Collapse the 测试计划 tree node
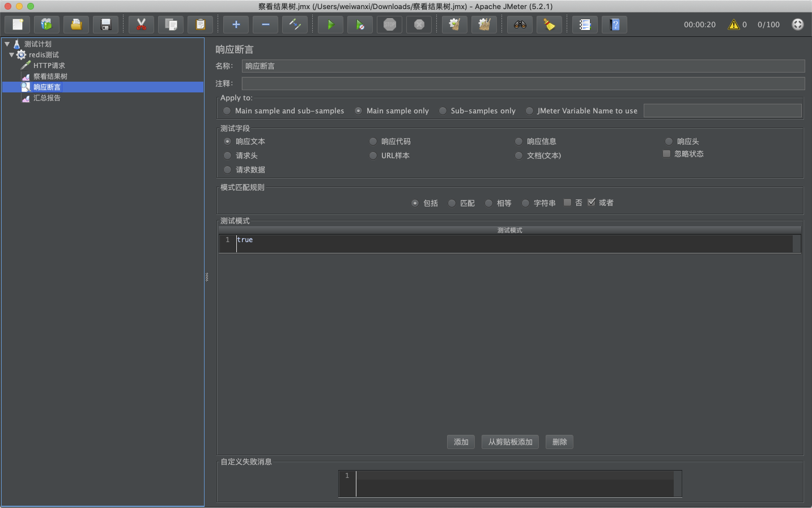Image resolution: width=812 pixels, height=508 pixels. [7, 44]
